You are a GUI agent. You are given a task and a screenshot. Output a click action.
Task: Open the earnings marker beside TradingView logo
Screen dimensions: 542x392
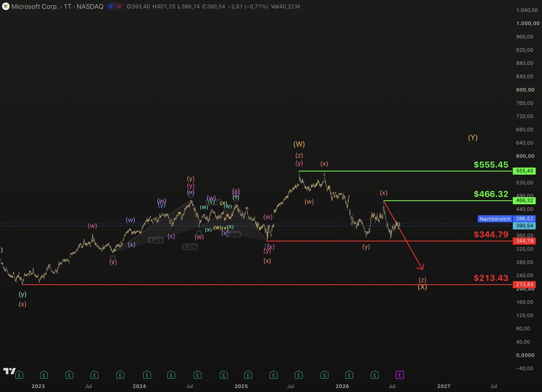pyautogui.click(x=19, y=374)
